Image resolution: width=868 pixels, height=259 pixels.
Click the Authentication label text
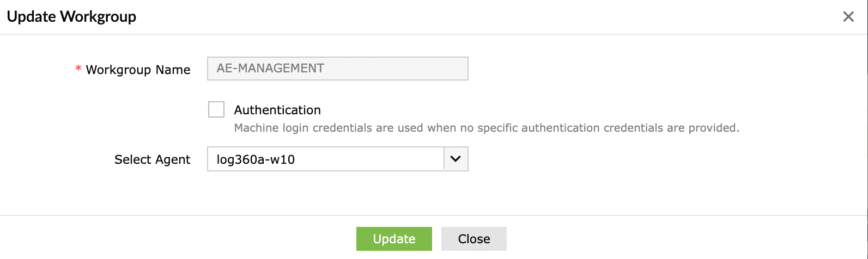pos(277,110)
